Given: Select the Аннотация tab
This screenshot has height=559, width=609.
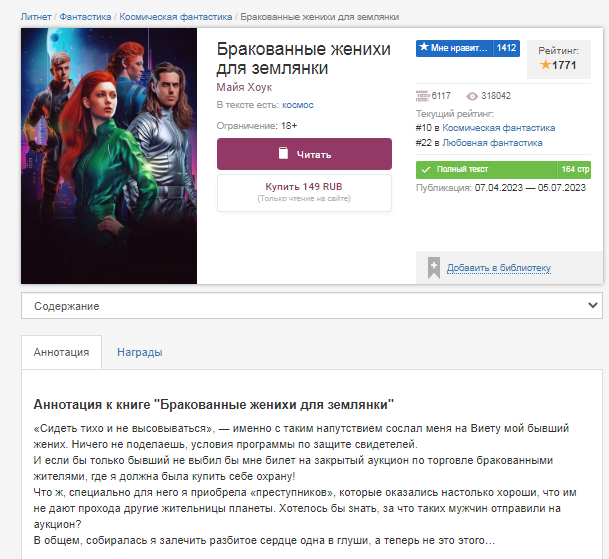Looking at the screenshot, I should pyautogui.click(x=61, y=352).
